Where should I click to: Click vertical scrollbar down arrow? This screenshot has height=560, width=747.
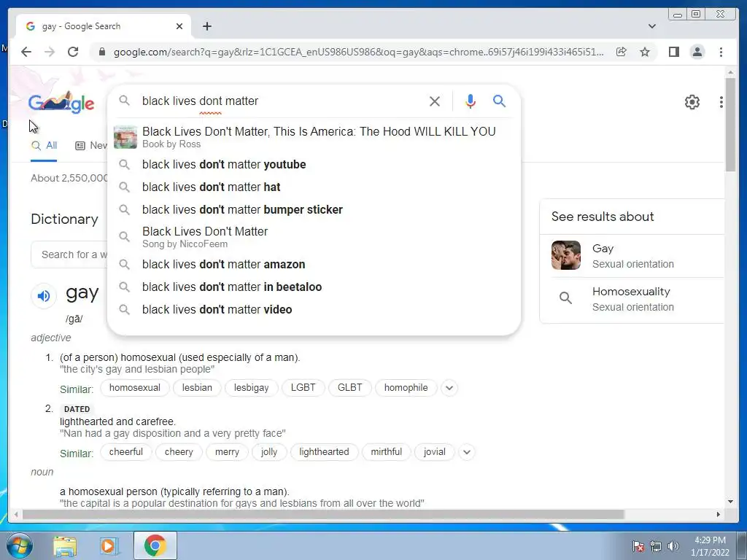[x=730, y=502]
